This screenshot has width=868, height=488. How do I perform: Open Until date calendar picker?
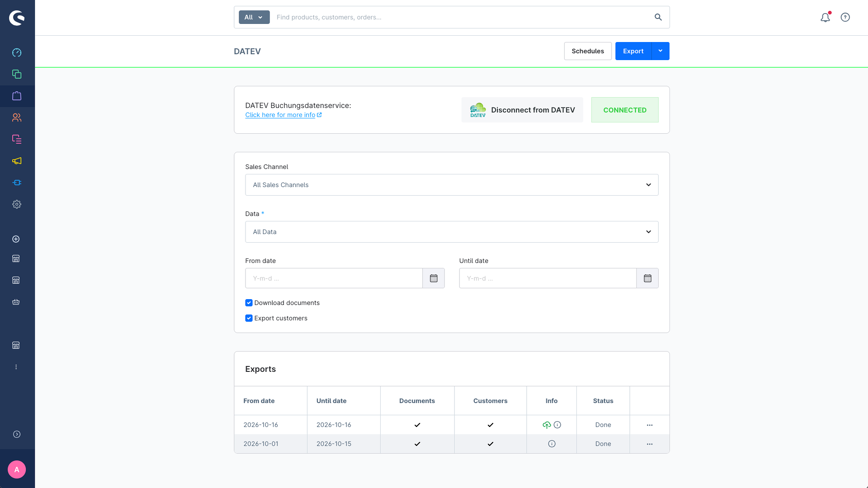(647, 278)
